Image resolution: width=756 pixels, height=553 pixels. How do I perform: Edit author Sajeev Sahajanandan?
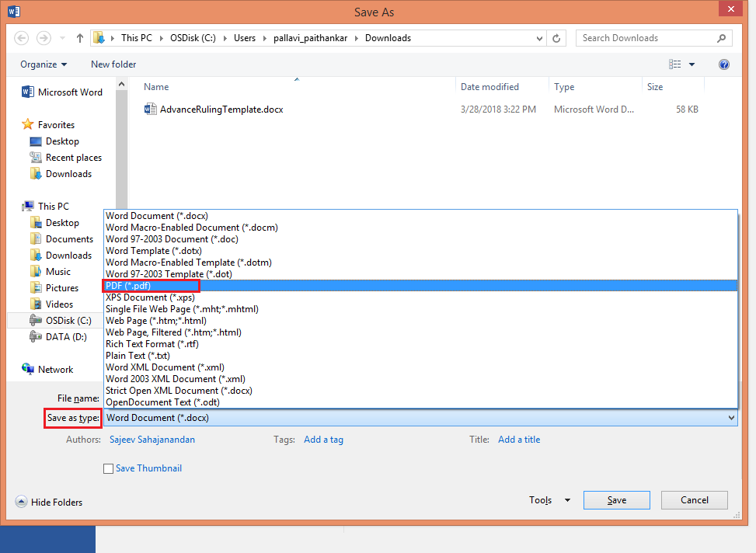152,440
